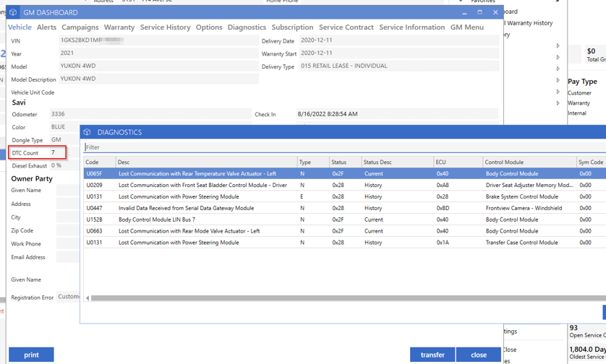Click the horizontal scrollbar left arrow in Diagnostics
Viewport: 606px width, 364px height.
tap(88, 298)
